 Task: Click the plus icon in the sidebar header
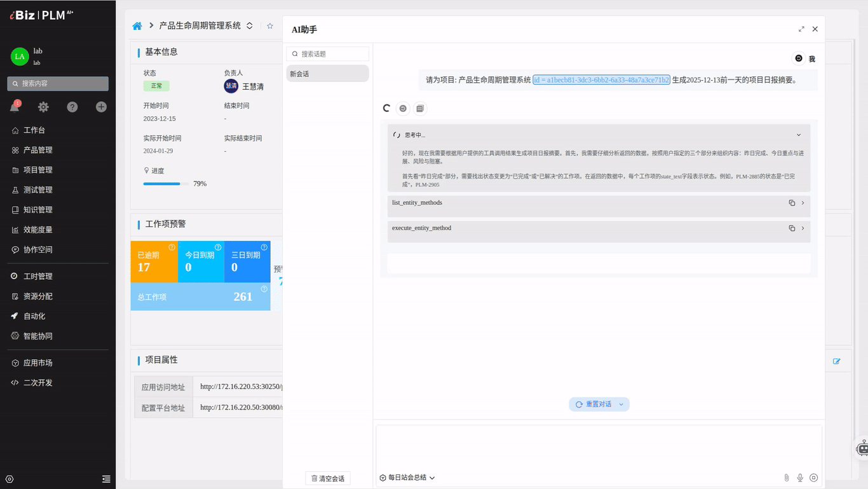pyautogui.click(x=100, y=106)
